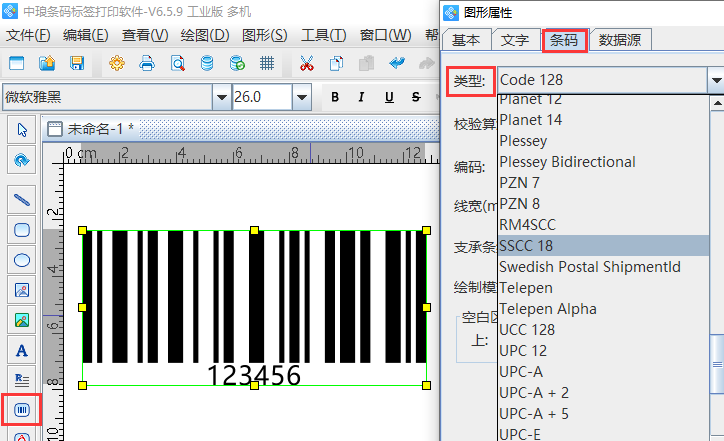Image resolution: width=724 pixels, height=441 pixels.
Task: Choose UPC-A + 2 barcode type
Action: tap(603, 393)
